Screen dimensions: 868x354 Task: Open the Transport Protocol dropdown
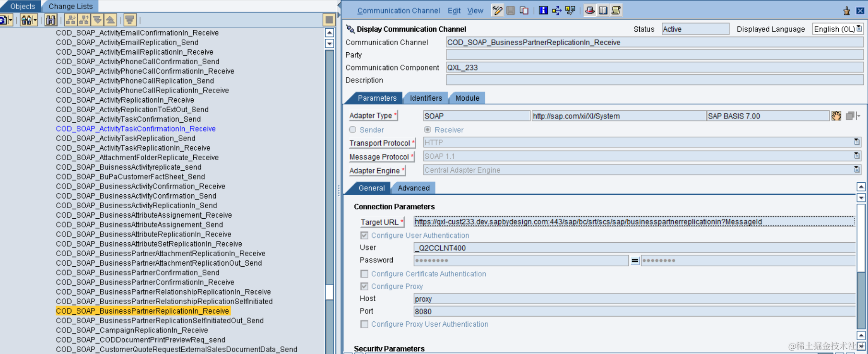click(856, 142)
